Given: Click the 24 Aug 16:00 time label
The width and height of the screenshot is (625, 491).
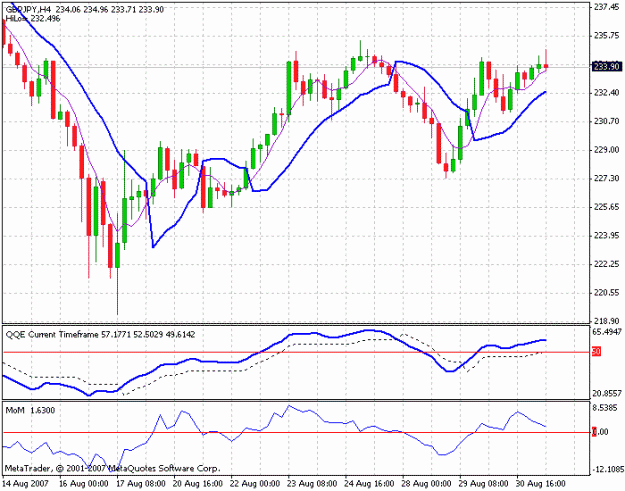Looking at the screenshot, I should point(370,484).
